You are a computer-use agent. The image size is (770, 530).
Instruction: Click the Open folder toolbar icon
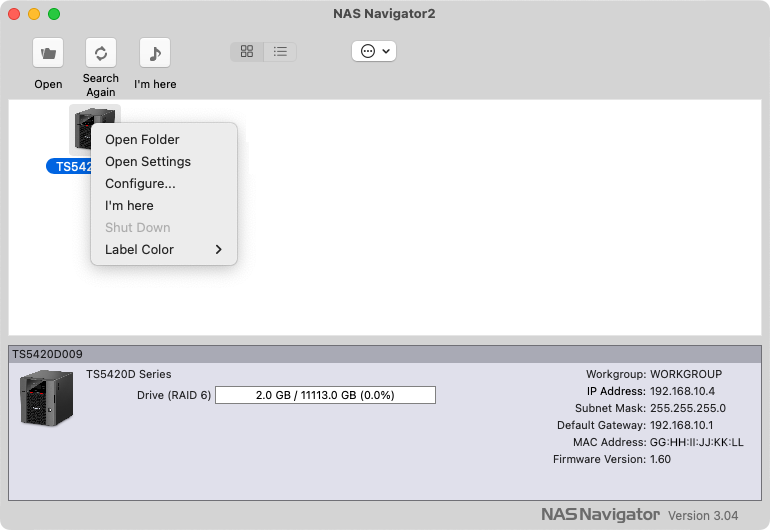48,52
